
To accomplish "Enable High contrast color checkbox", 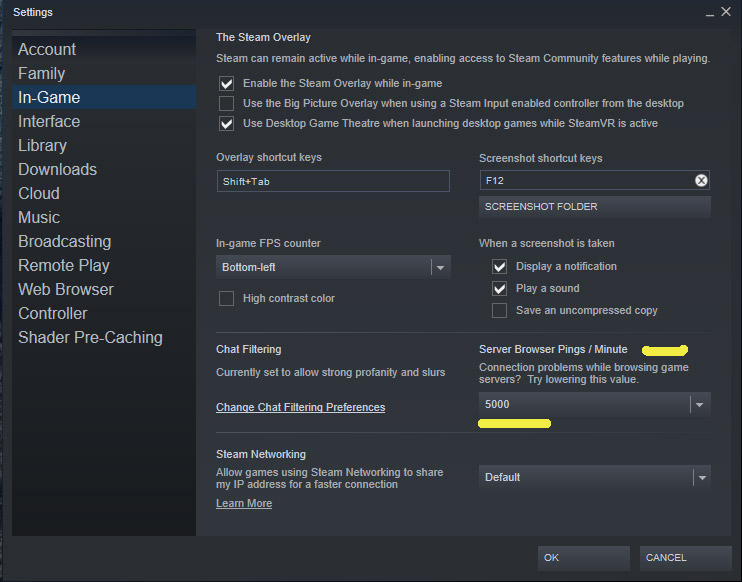I will pos(226,299).
